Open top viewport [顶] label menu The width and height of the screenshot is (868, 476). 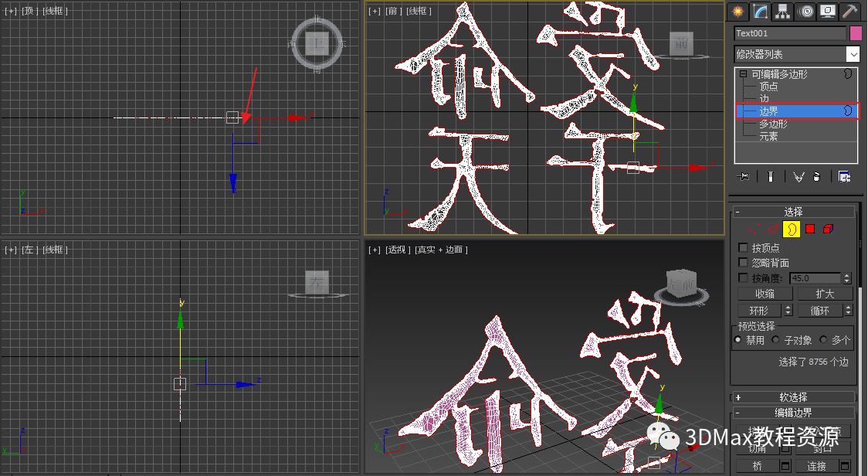(29, 11)
